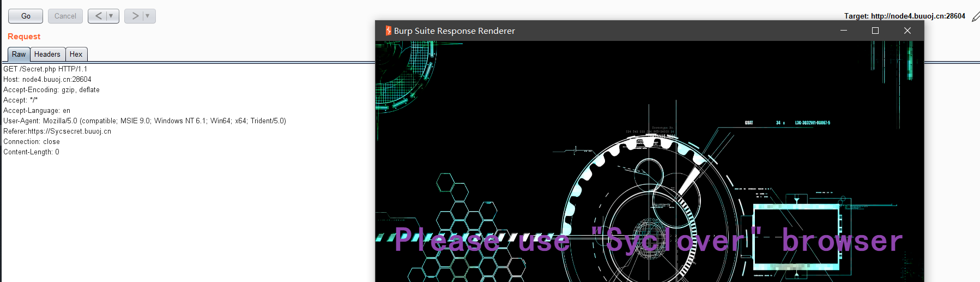
Task: Click the rendered 'Please use Syclover browser' message
Action: (x=649, y=240)
